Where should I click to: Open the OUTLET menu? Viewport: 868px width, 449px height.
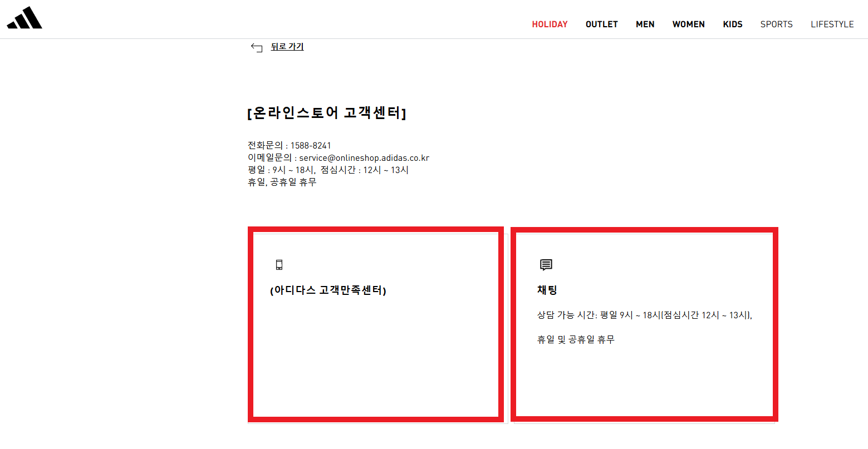602,24
